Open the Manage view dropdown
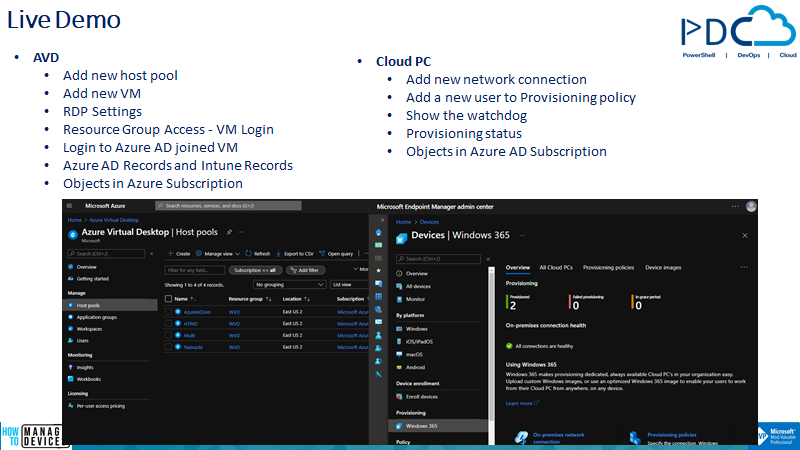 pos(218,254)
